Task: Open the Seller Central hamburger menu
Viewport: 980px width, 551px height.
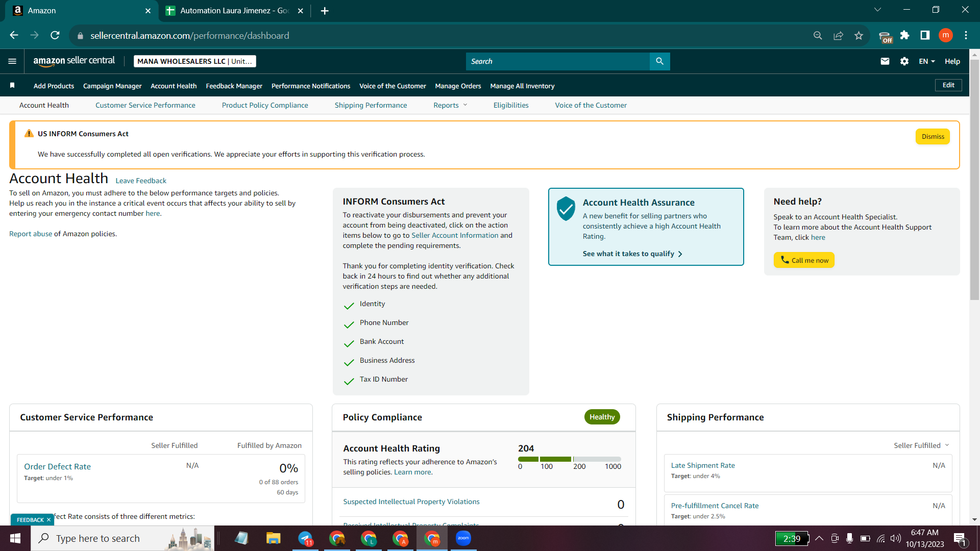Action: [x=12, y=61]
